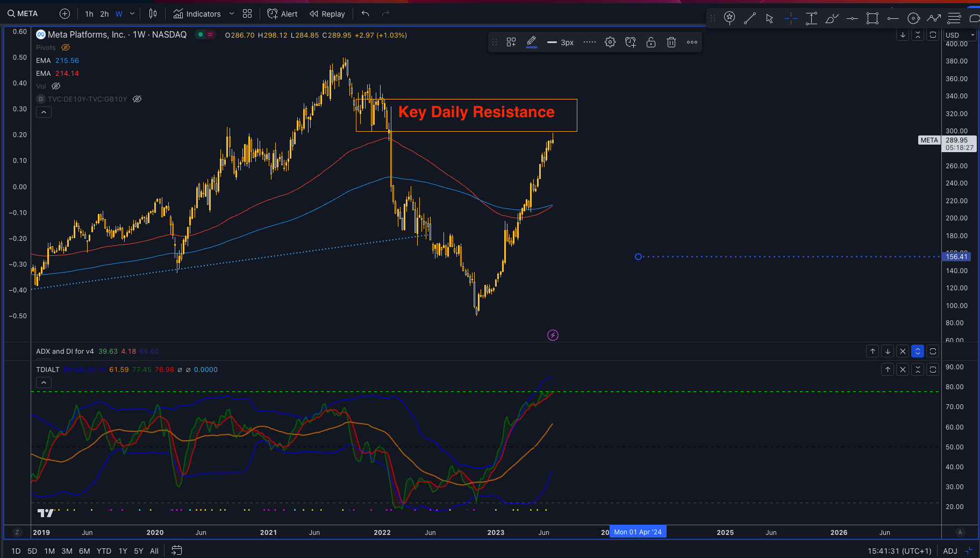The image size is (980, 558).
Task: Undo the last chart action
Action: point(366,14)
